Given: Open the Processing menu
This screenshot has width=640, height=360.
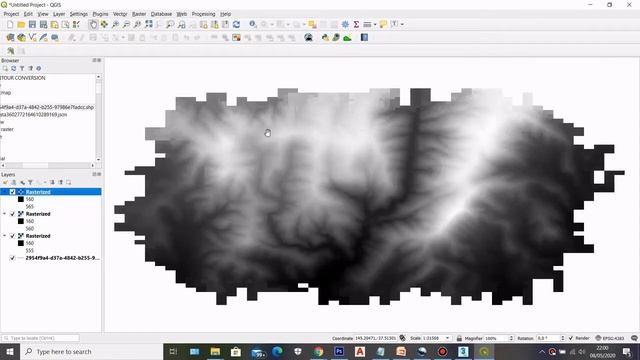Looking at the screenshot, I should (203, 14).
